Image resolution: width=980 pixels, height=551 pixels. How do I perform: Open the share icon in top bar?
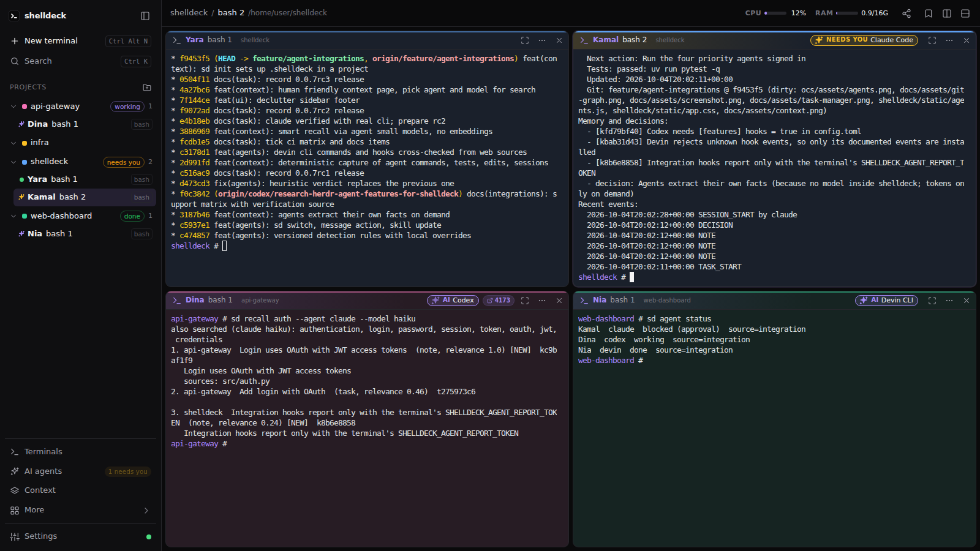point(907,13)
